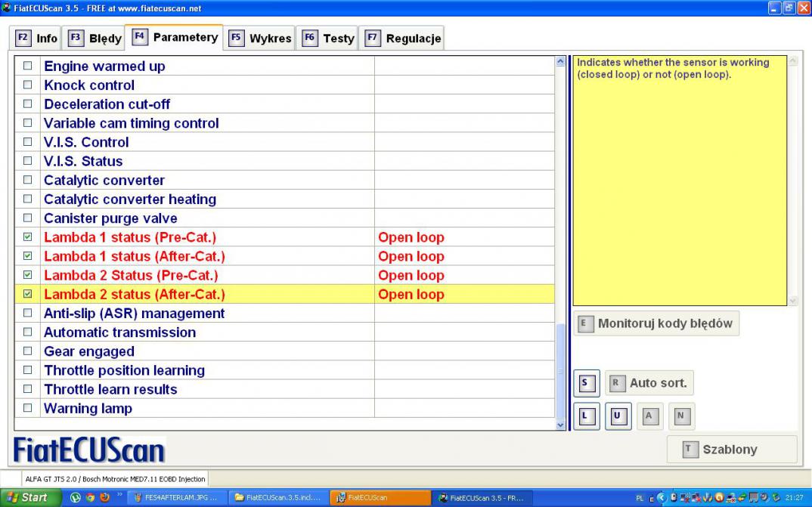Select the V.I.S. Status row

point(284,161)
